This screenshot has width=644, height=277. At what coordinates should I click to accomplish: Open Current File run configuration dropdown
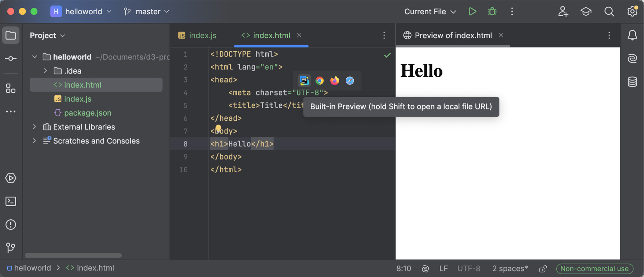tap(430, 12)
